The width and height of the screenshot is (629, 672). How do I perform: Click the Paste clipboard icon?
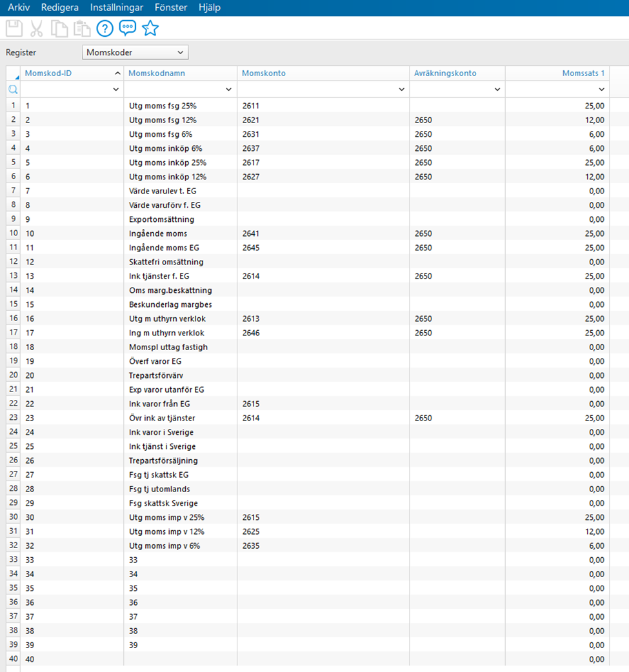(81, 28)
